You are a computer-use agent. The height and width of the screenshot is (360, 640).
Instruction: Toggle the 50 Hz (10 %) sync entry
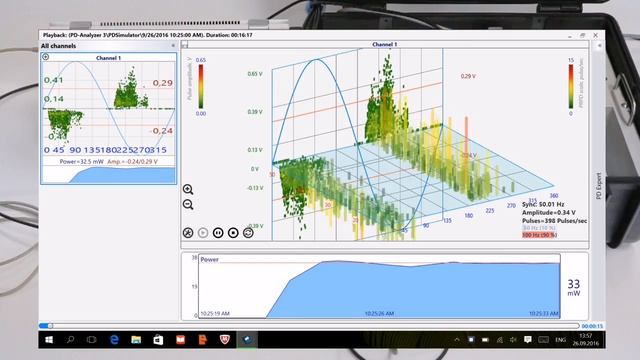(539, 228)
